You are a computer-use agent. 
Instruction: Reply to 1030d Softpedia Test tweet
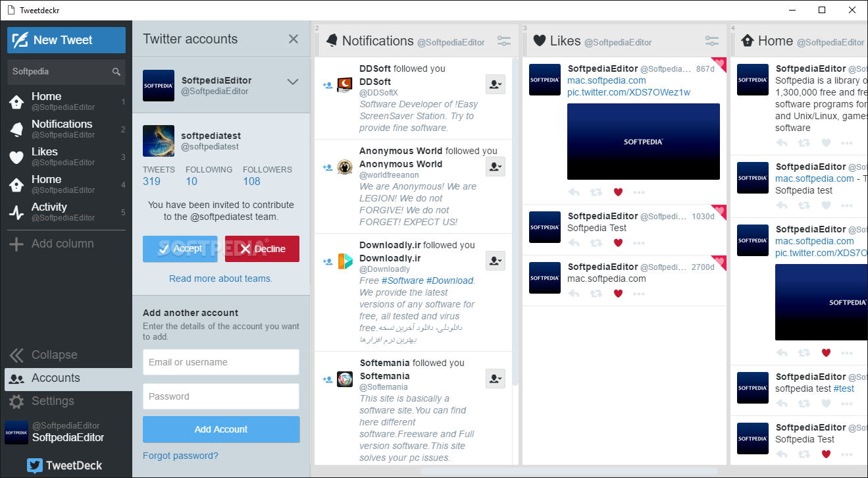click(x=574, y=243)
